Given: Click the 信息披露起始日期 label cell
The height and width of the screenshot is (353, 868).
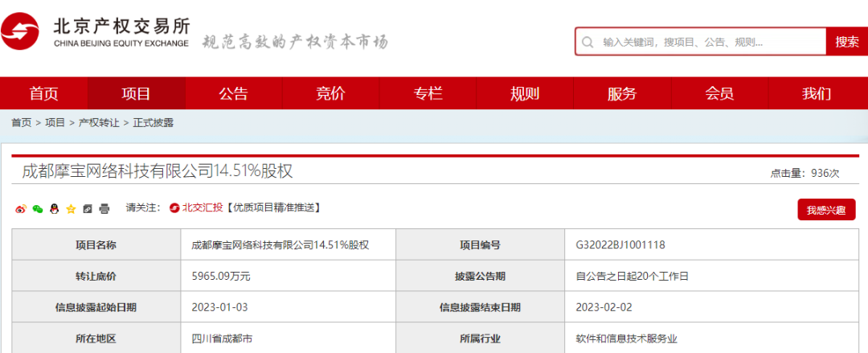Looking at the screenshot, I should point(96,307).
